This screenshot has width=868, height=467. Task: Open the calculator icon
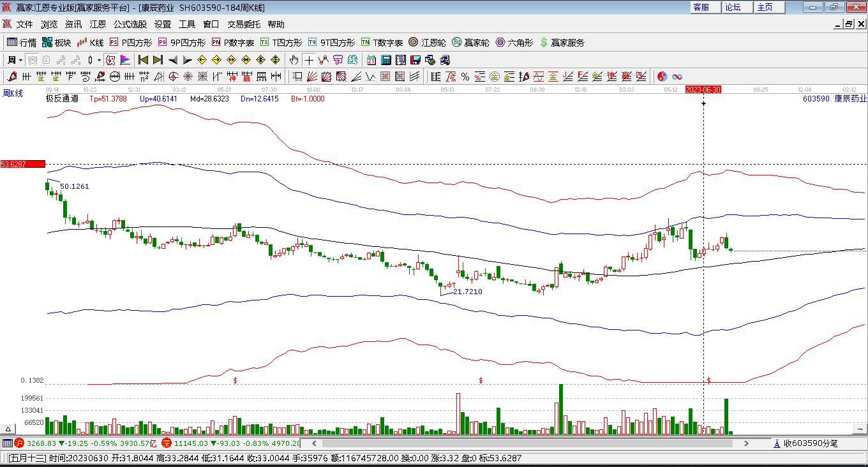pos(386,60)
